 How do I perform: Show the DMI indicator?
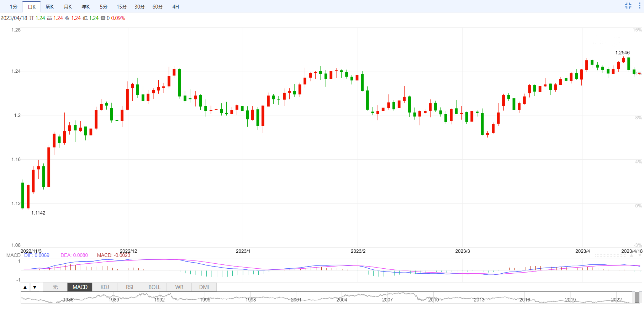click(204, 287)
